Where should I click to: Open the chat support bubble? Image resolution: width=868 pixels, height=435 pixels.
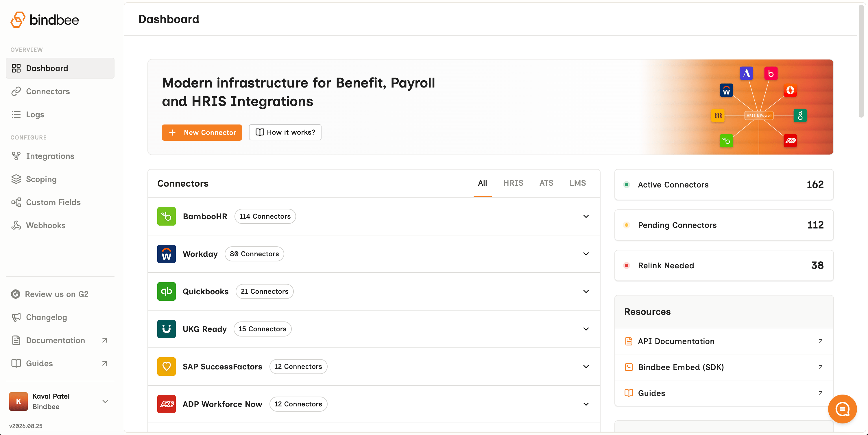(842, 409)
